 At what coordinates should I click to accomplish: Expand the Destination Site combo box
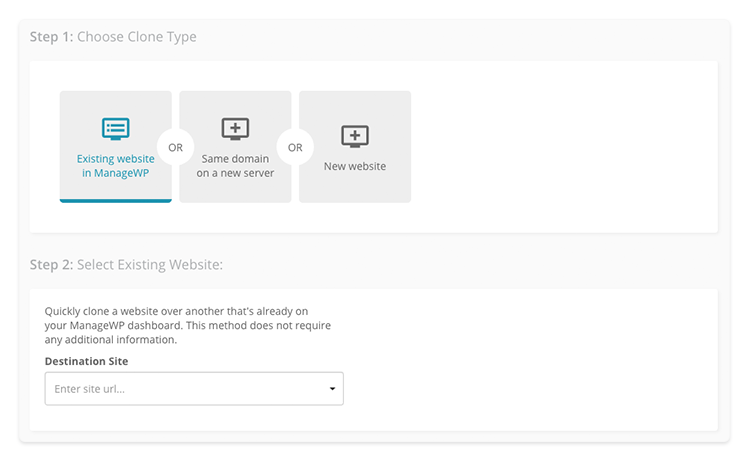click(x=194, y=389)
